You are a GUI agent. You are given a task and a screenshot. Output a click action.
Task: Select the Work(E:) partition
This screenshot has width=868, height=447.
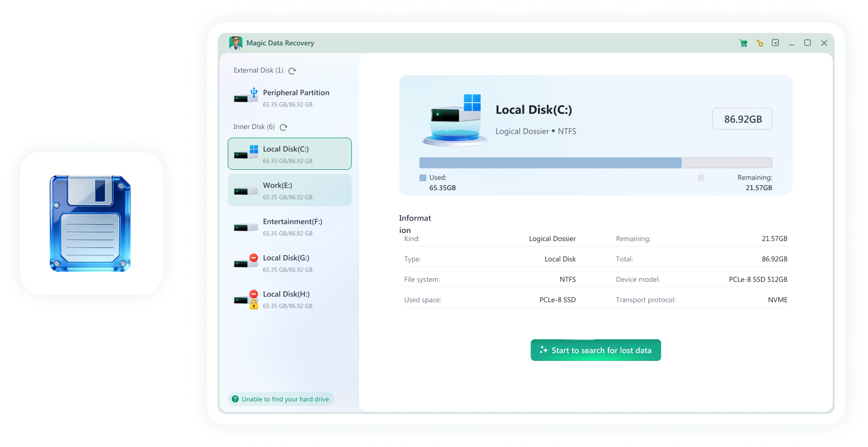pyautogui.click(x=290, y=190)
